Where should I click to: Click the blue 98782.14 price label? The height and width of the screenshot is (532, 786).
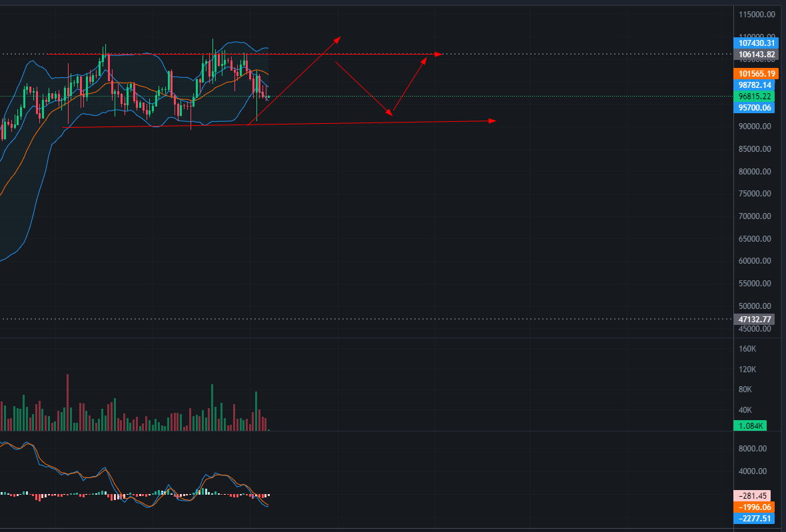click(754, 85)
